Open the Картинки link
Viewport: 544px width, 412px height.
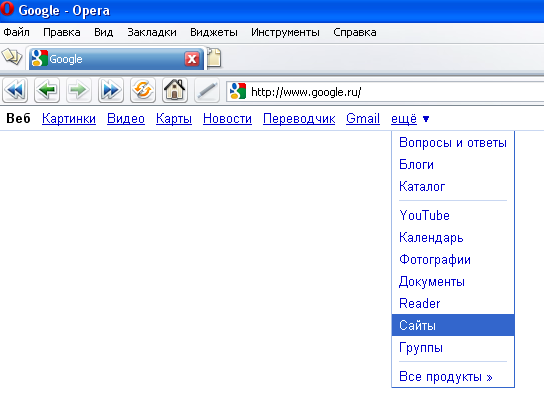click(69, 119)
